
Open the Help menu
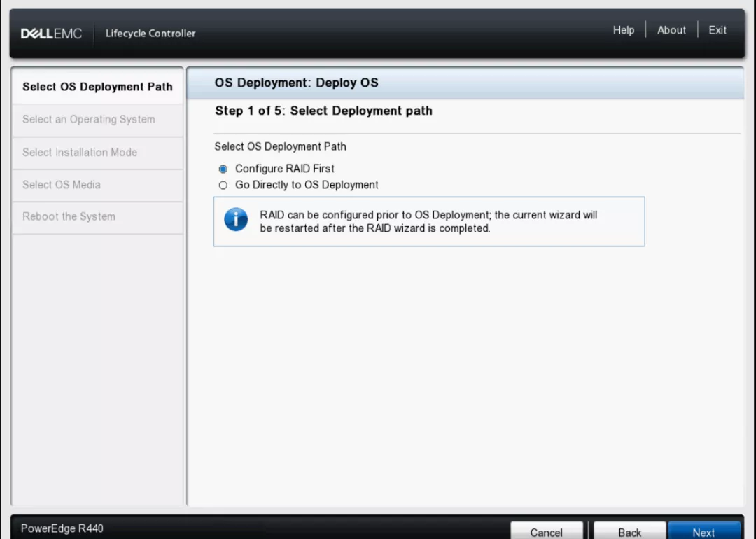(624, 30)
